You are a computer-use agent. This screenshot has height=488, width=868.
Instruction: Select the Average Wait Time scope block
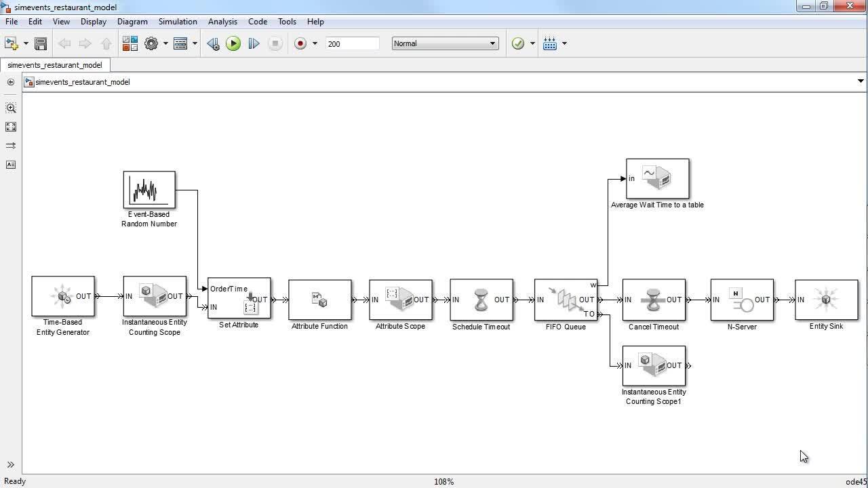pyautogui.click(x=658, y=179)
